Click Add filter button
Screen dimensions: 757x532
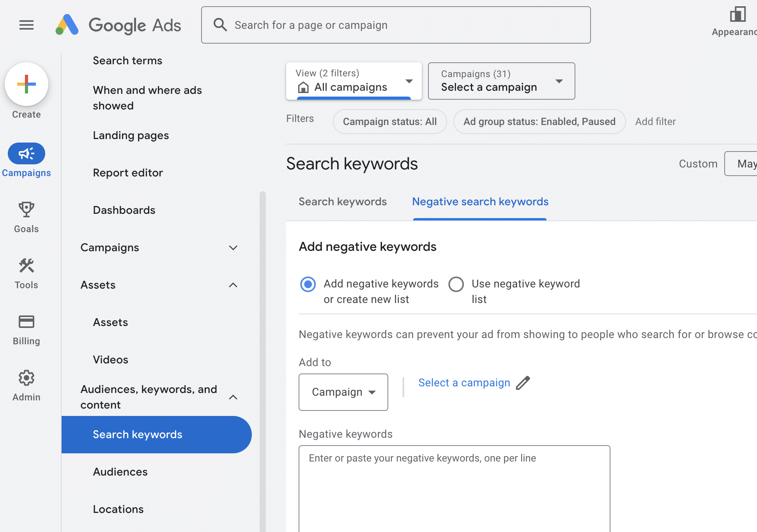click(656, 121)
